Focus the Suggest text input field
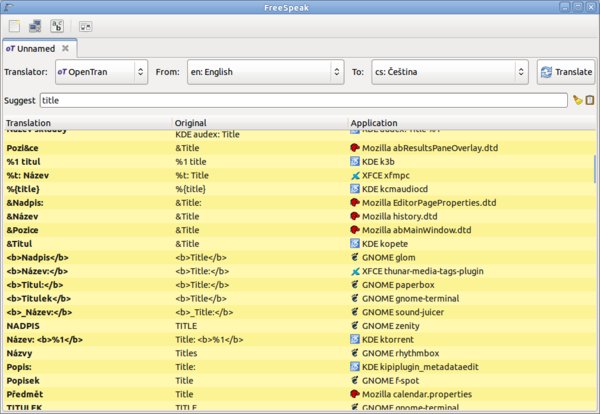The image size is (600, 414). tap(303, 100)
